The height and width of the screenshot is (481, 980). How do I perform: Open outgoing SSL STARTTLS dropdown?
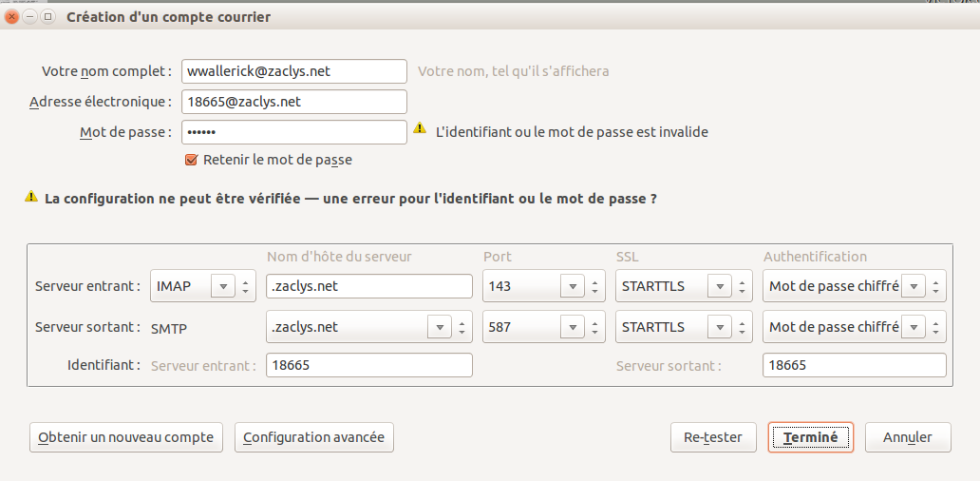[x=718, y=327]
